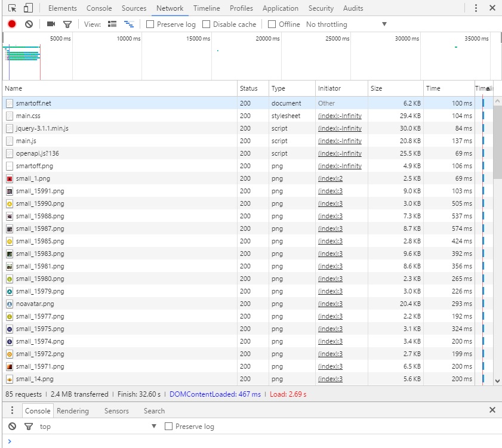Select the smartoff.net document request
Viewport: 502px width, 448px height.
click(x=33, y=103)
